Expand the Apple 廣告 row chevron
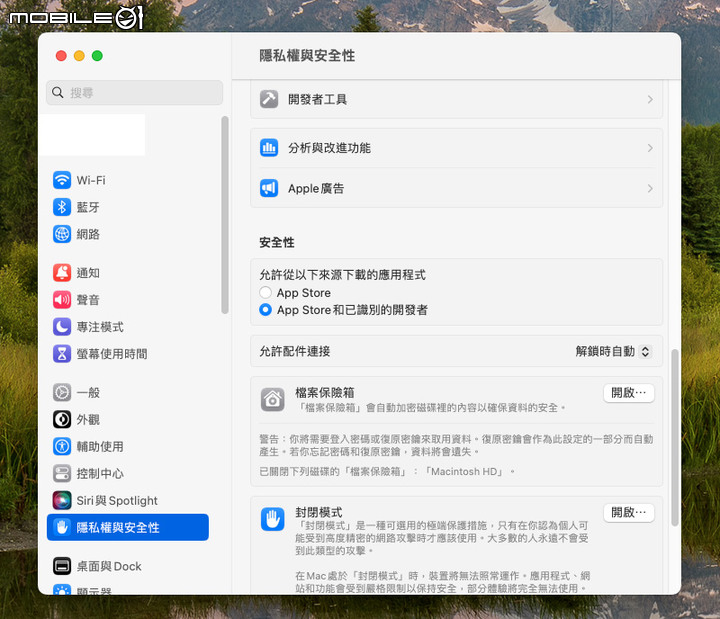This screenshot has width=720, height=619. tap(650, 188)
